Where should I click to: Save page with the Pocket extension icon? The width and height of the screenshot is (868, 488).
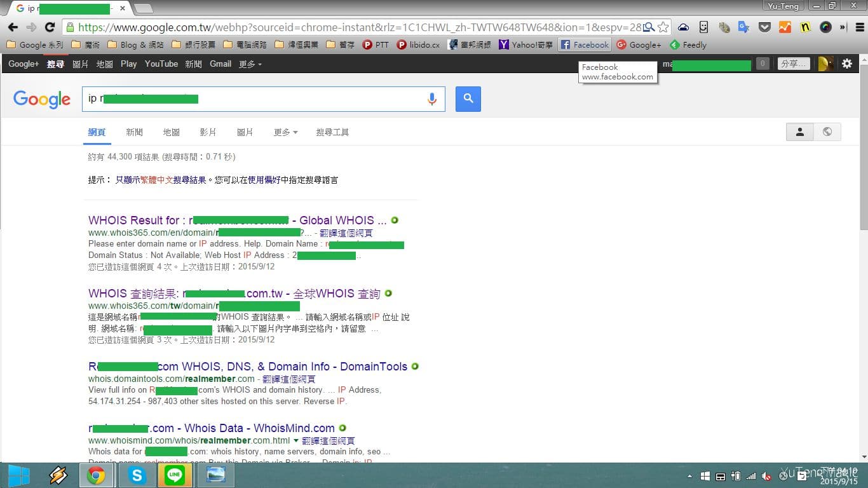coord(765,27)
